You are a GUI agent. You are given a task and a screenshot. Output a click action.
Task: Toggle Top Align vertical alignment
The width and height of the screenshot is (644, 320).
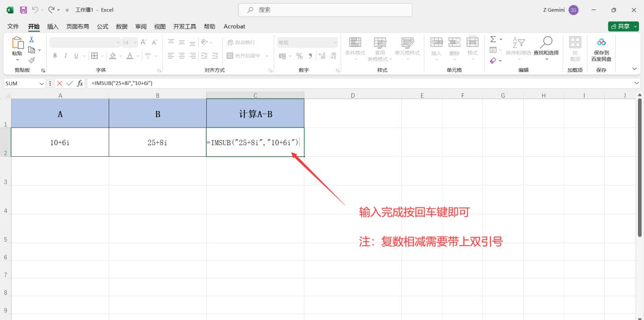(x=171, y=42)
